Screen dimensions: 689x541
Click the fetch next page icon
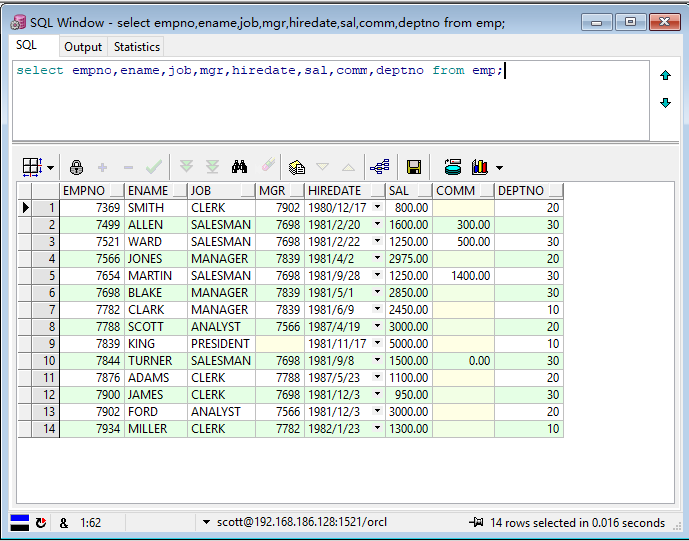186,167
